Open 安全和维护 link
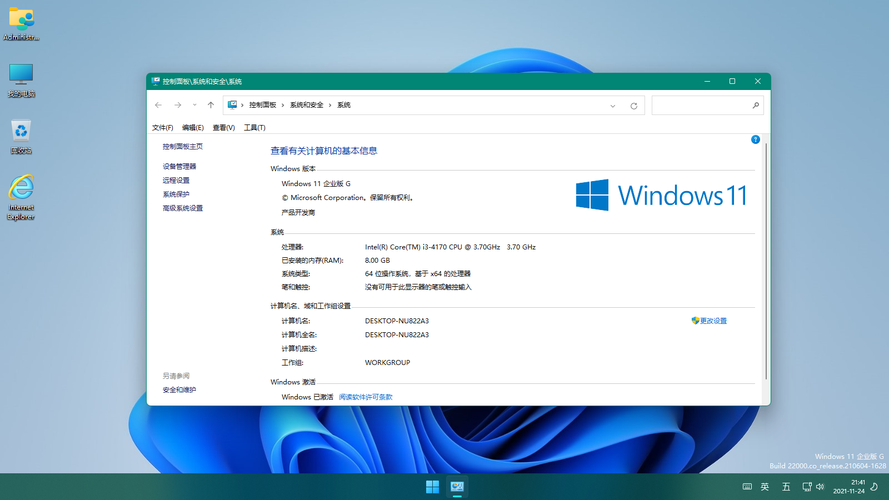 [x=179, y=390]
